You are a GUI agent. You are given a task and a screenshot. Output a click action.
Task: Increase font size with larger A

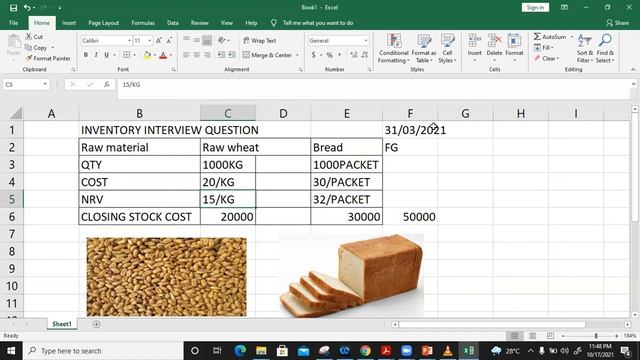click(x=159, y=40)
